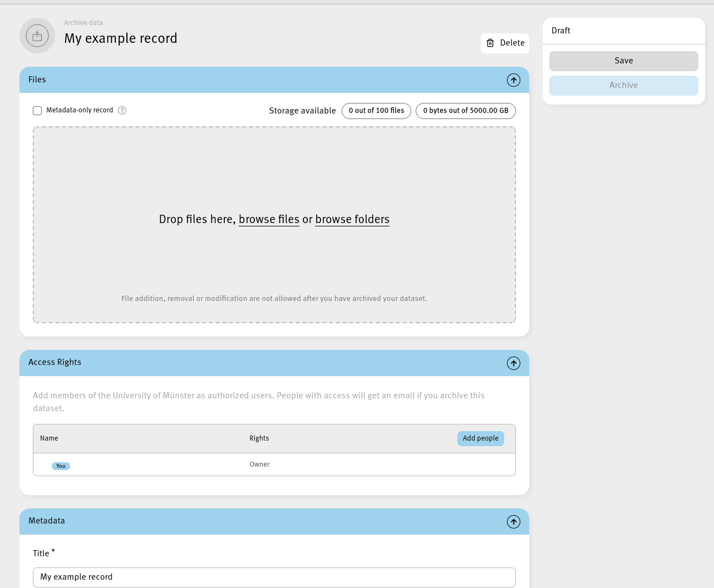This screenshot has height=588, width=714.
Task: Click the 5000.00 GB storage indicator
Action: 465,111
